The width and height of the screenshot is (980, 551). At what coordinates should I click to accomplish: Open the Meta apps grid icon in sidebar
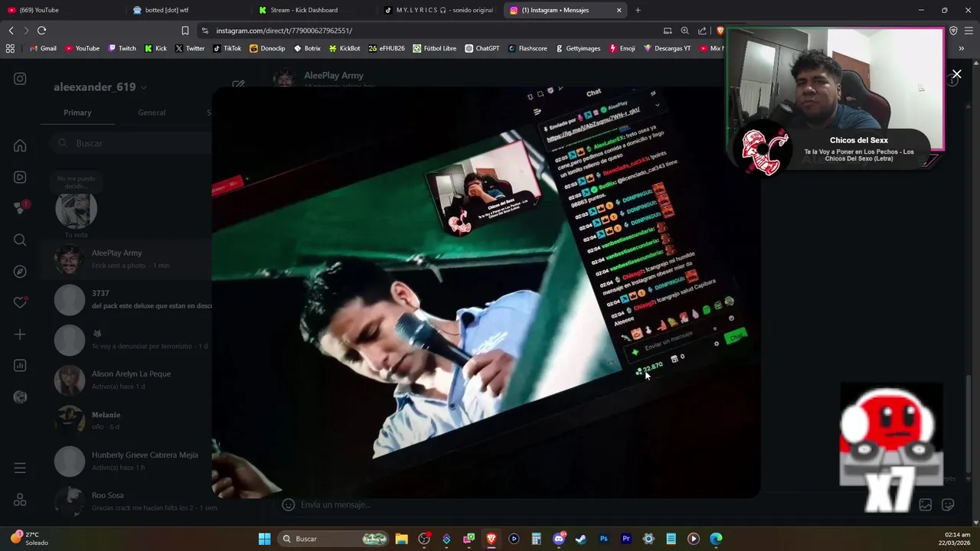[20, 500]
